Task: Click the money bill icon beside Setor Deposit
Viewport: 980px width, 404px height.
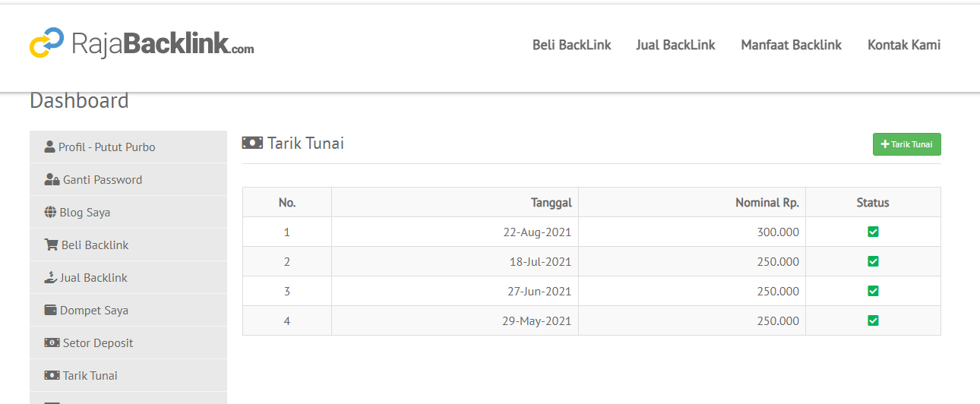Action: [52, 342]
